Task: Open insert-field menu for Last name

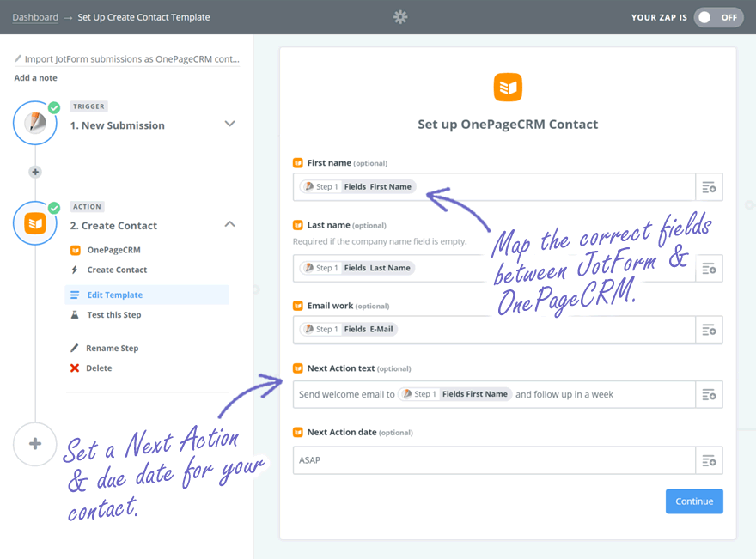Action: 709,269
